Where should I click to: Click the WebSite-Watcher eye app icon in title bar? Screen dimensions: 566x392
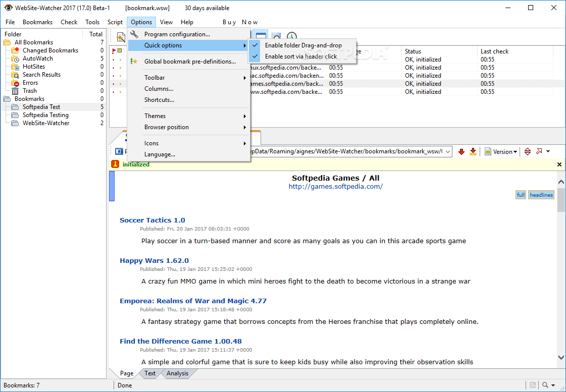coord(8,8)
